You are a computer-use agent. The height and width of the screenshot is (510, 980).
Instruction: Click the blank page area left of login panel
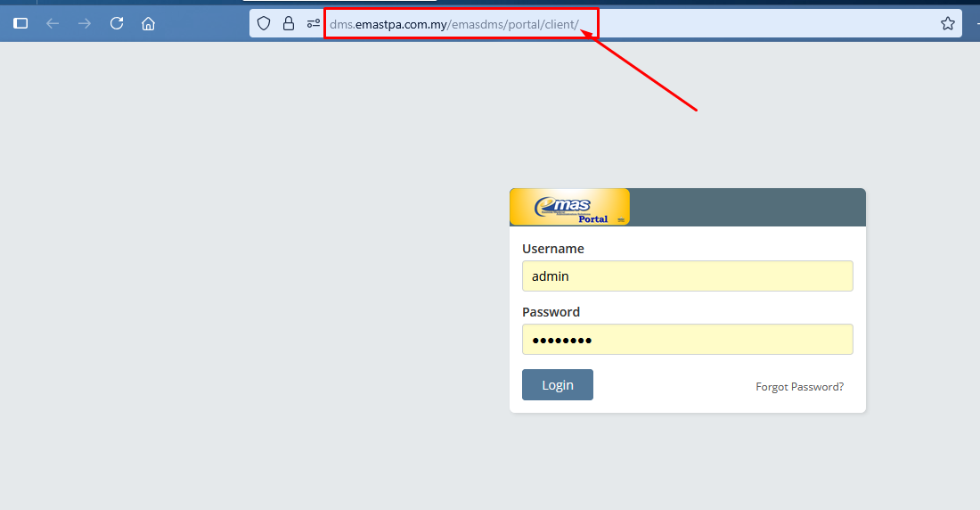coord(249,294)
